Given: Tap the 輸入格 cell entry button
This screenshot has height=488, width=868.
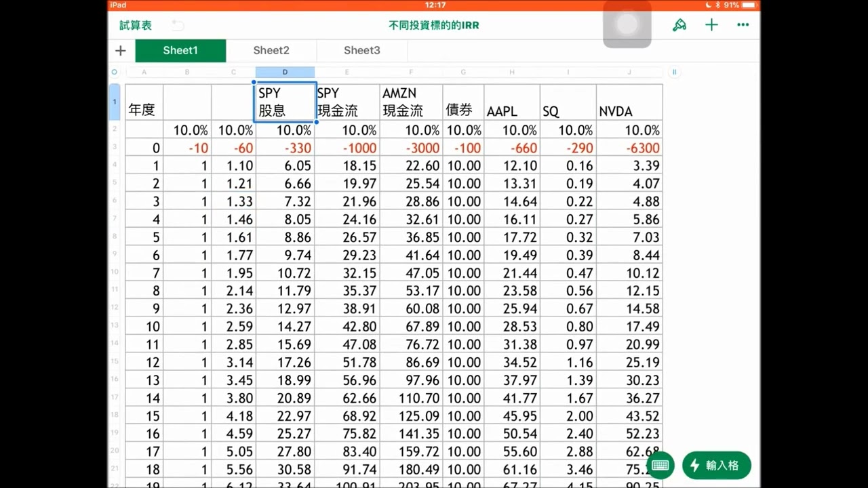Looking at the screenshot, I should point(717,465).
